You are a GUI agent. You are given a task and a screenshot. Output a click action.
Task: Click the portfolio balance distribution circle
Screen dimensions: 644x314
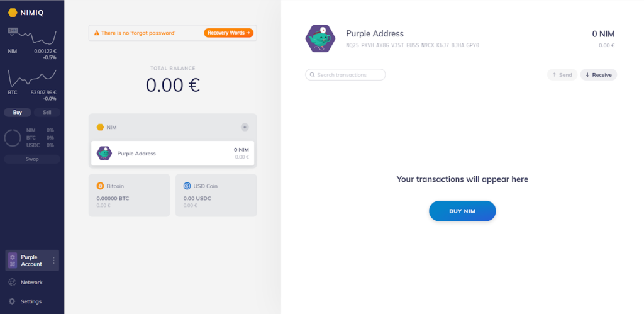[x=13, y=138]
